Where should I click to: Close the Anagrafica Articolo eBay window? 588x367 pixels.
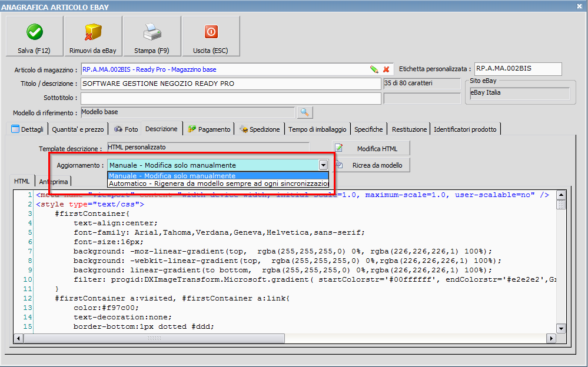point(579,6)
